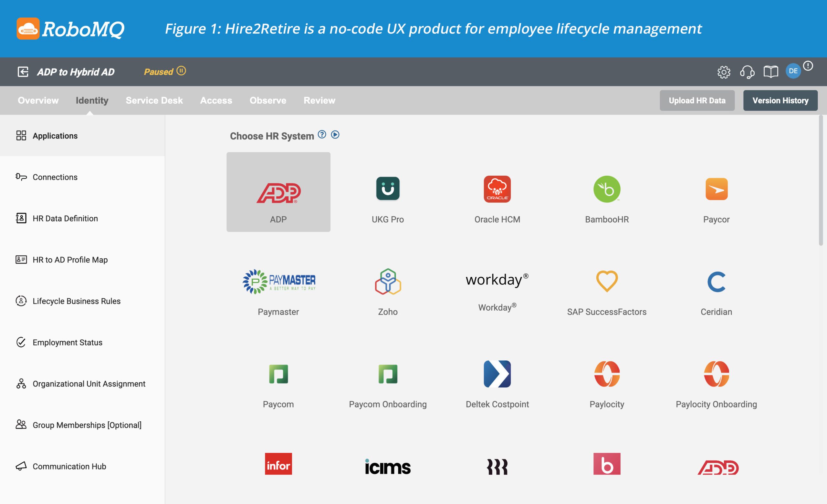Open Organizational Unit Assignment
The image size is (827, 504).
point(82,383)
